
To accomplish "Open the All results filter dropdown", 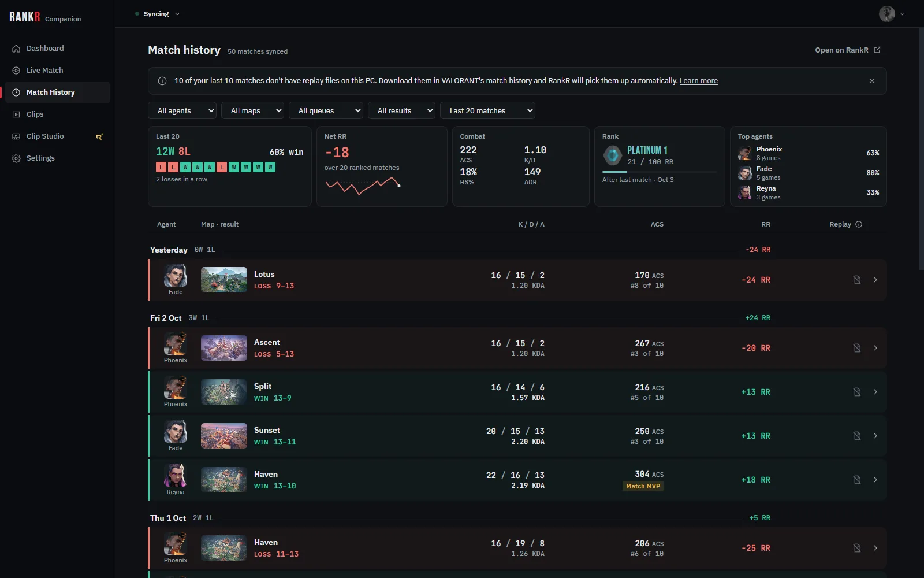I will click(x=401, y=110).
